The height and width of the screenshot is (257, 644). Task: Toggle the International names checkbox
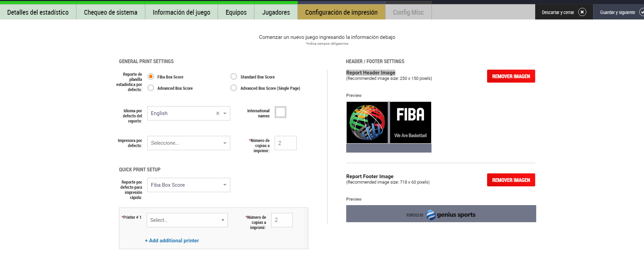click(x=280, y=112)
